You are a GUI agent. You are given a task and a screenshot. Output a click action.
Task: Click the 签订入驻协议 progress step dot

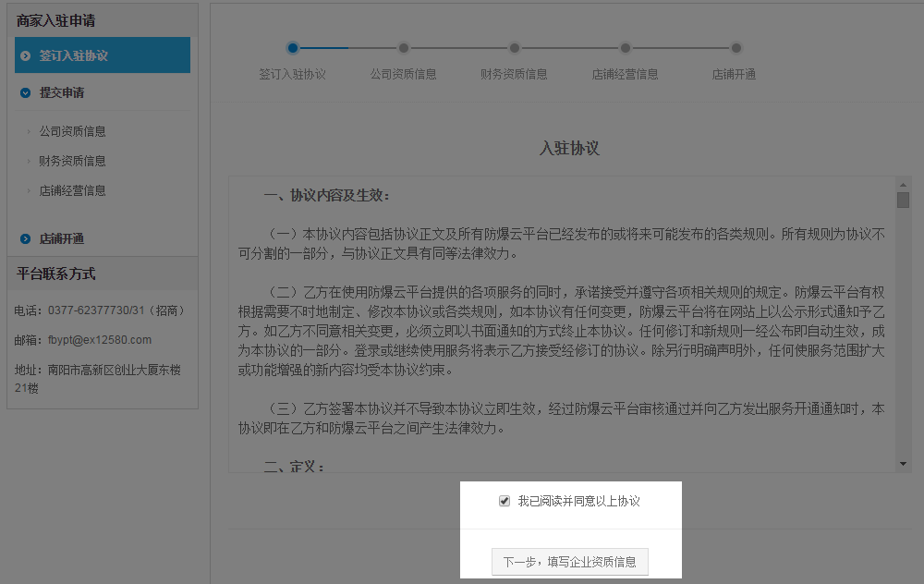[x=293, y=48]
